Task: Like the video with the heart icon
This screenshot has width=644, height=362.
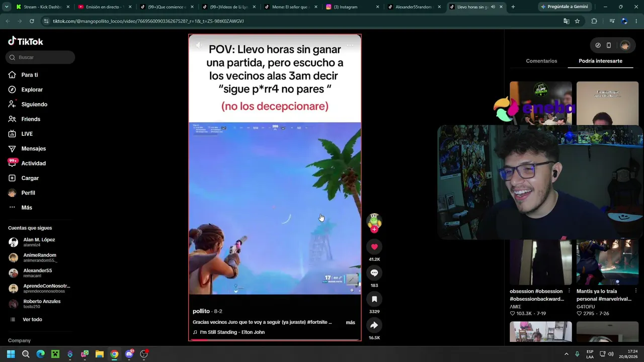Action: point(374,246)
